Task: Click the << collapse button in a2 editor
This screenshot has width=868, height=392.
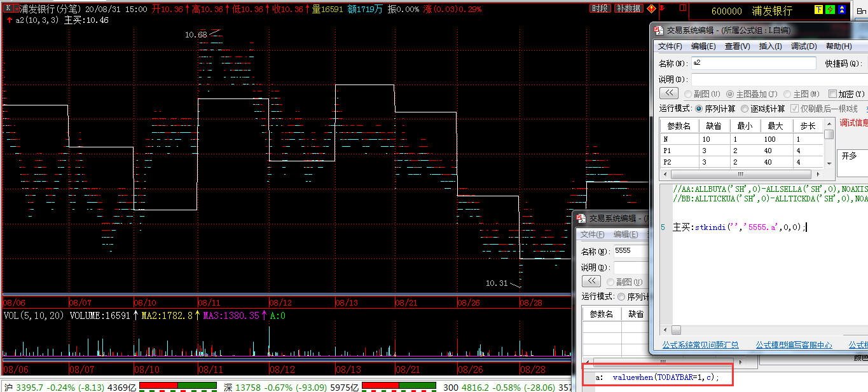Action: [668, 93]
